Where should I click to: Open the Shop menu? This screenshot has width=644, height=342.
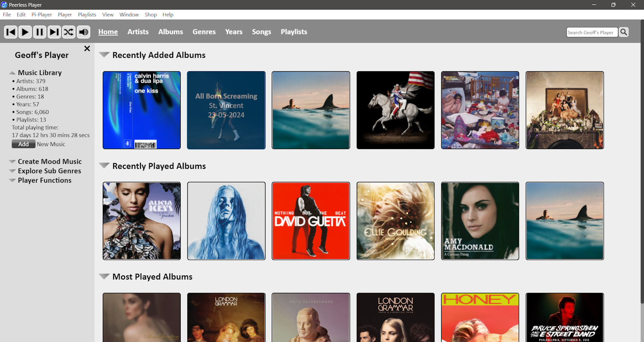(x=151, y=15)
